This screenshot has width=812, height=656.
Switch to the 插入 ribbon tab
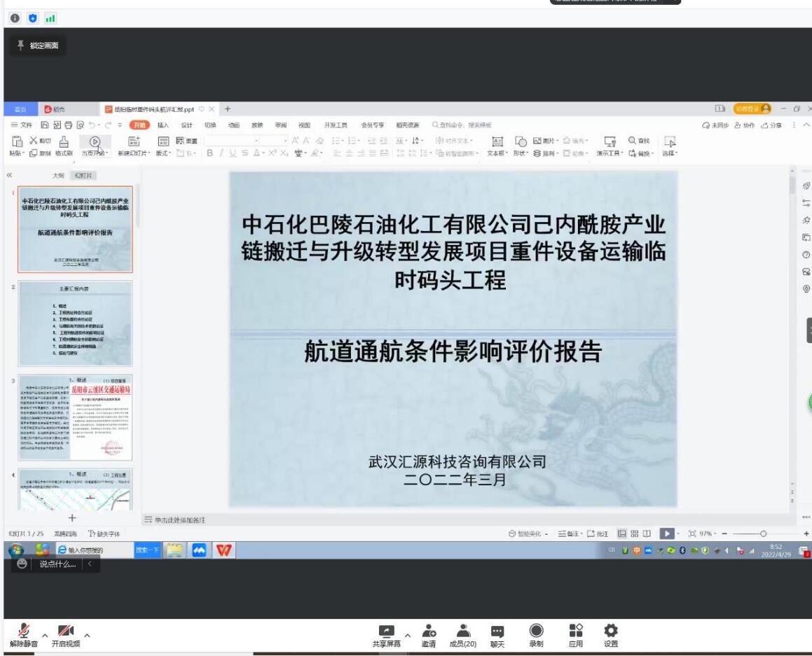point(163,125)
